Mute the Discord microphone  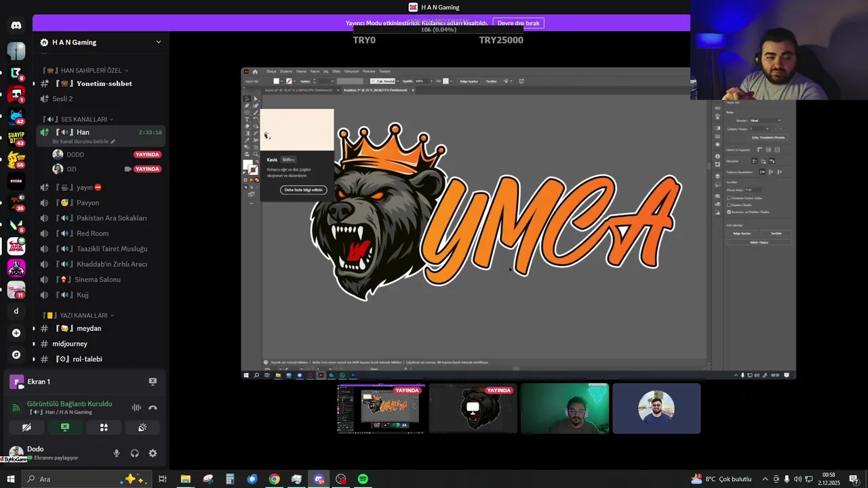[x=117, y=453]
